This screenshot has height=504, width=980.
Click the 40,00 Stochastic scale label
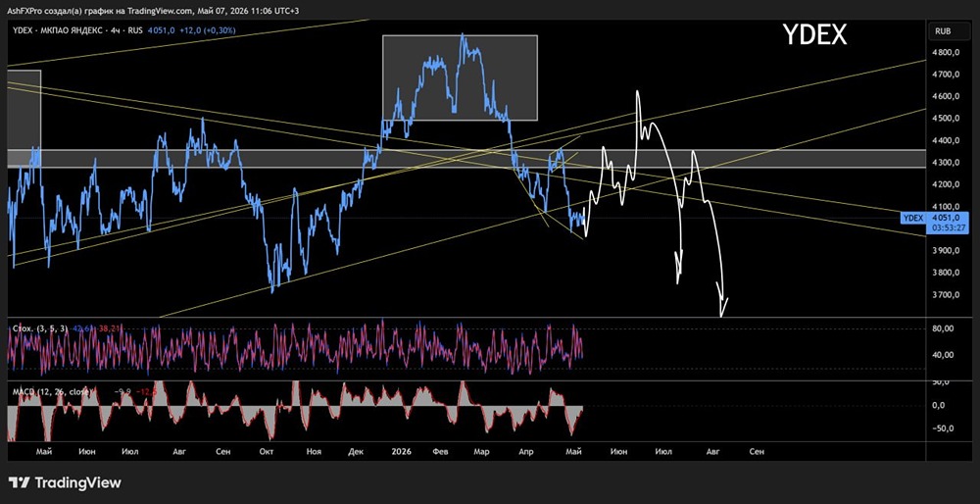point(943,355)
